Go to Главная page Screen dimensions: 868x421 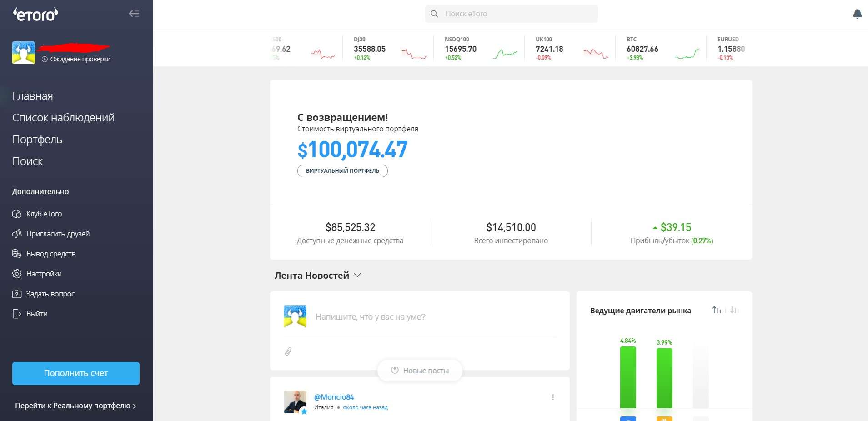(33, 96)
